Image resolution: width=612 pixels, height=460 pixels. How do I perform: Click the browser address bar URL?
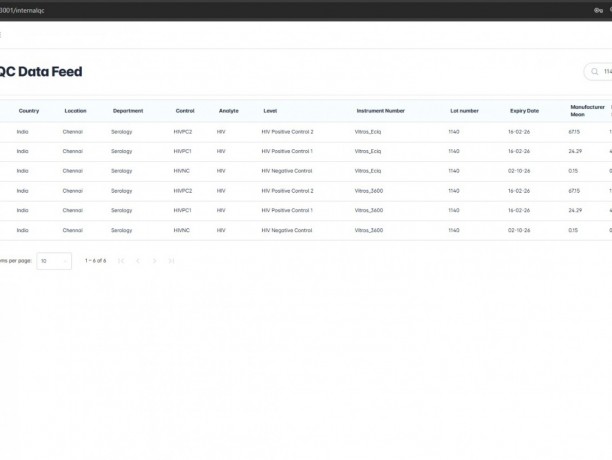22,11
